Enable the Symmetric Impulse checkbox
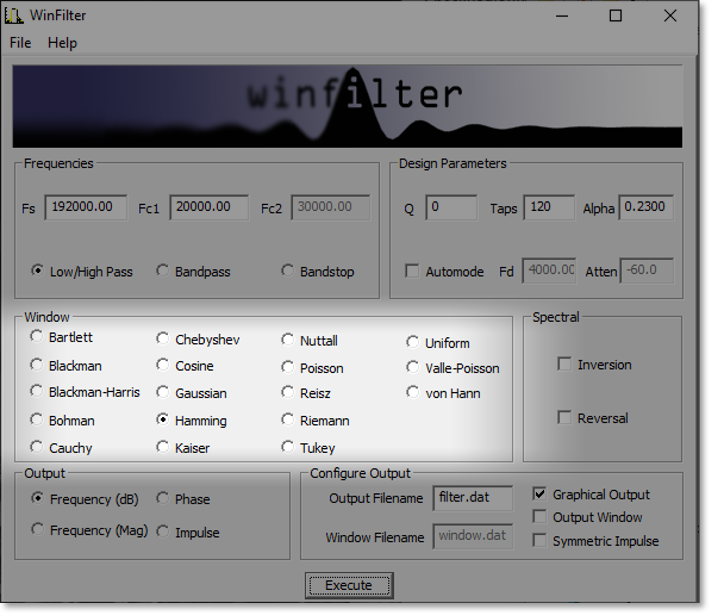 tap(540, 541)
